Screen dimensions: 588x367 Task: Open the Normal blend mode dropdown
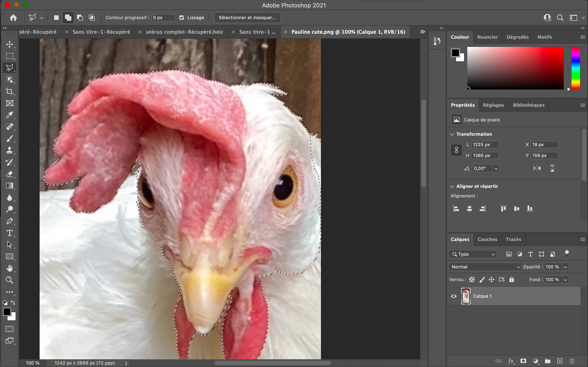click(x=485, y=267)
